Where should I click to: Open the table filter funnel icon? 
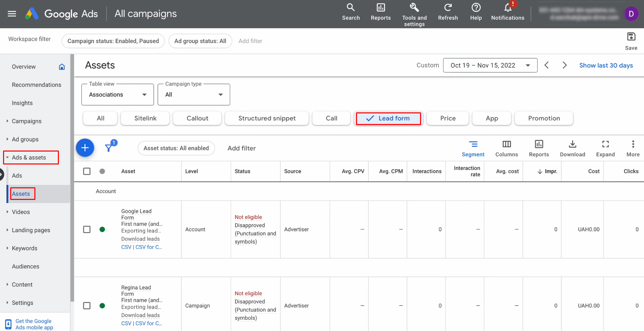[x=109, y=147]
